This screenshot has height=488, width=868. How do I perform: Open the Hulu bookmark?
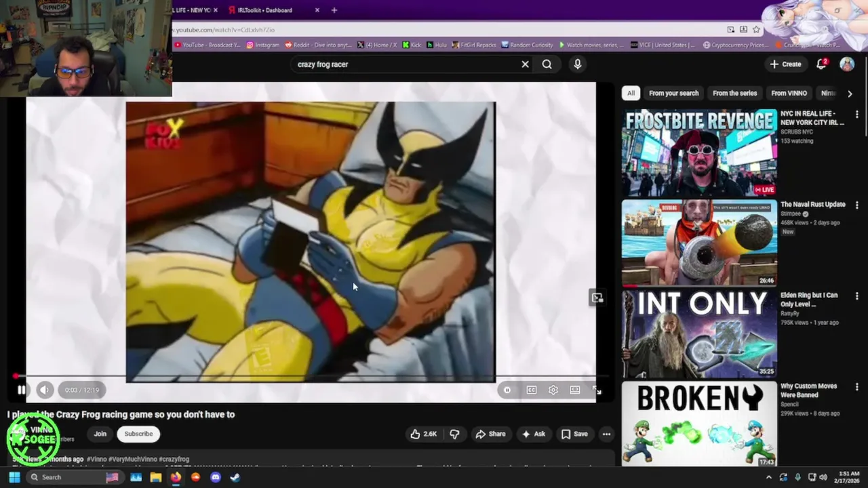pos(436,45)
